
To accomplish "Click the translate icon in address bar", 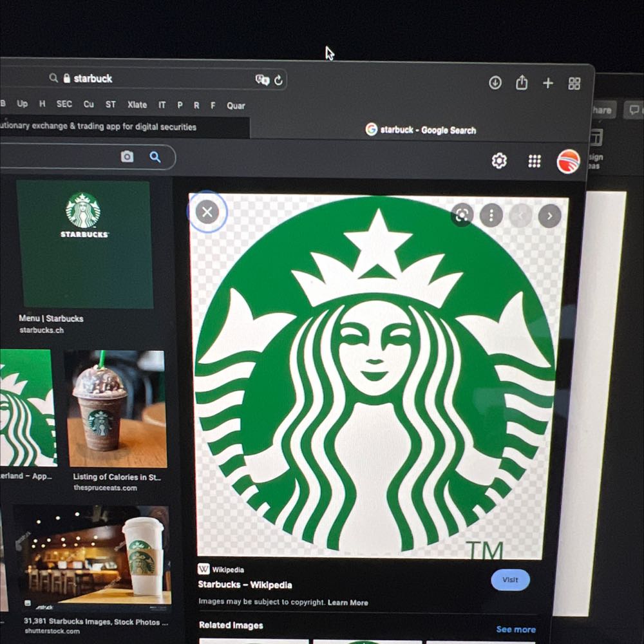I will click(262, 79).
